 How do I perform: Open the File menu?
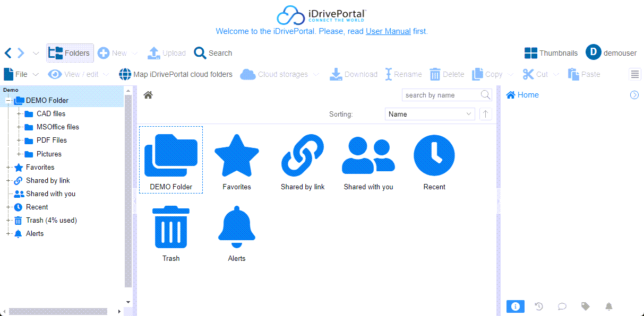(x=21, y=74)
